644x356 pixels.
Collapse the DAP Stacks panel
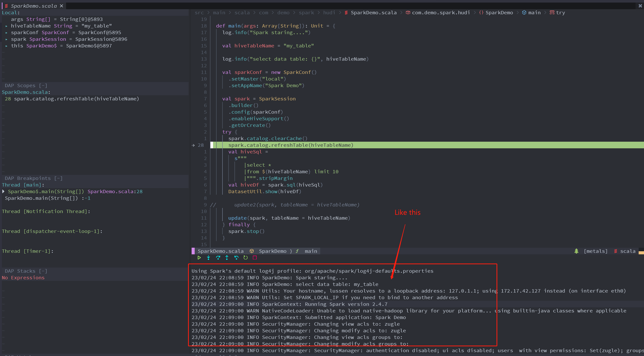click(43, 271)
